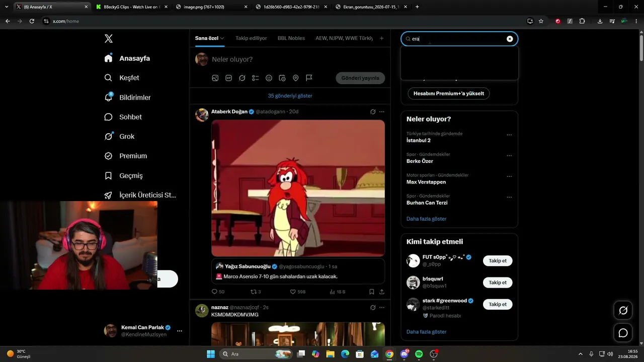The height and width of the screenshot is (362, 644).
Task: Open the floating messages chat button
Action: pyautogui.click(x=623, y=333)
